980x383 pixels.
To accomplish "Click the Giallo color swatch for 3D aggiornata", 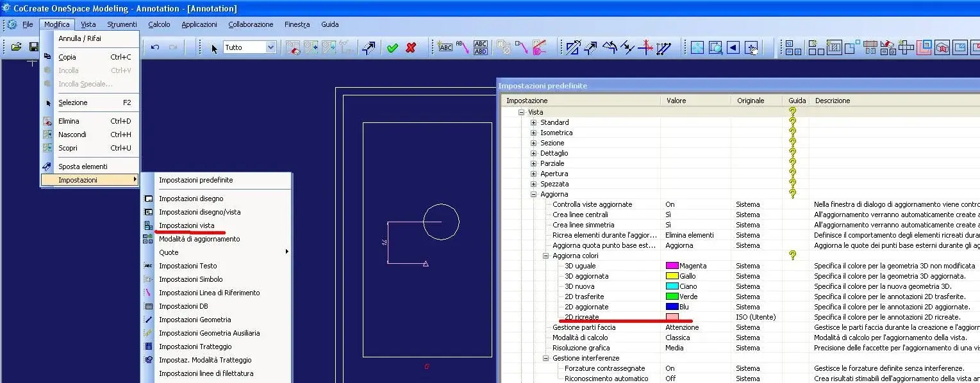I will coord(672,276).
